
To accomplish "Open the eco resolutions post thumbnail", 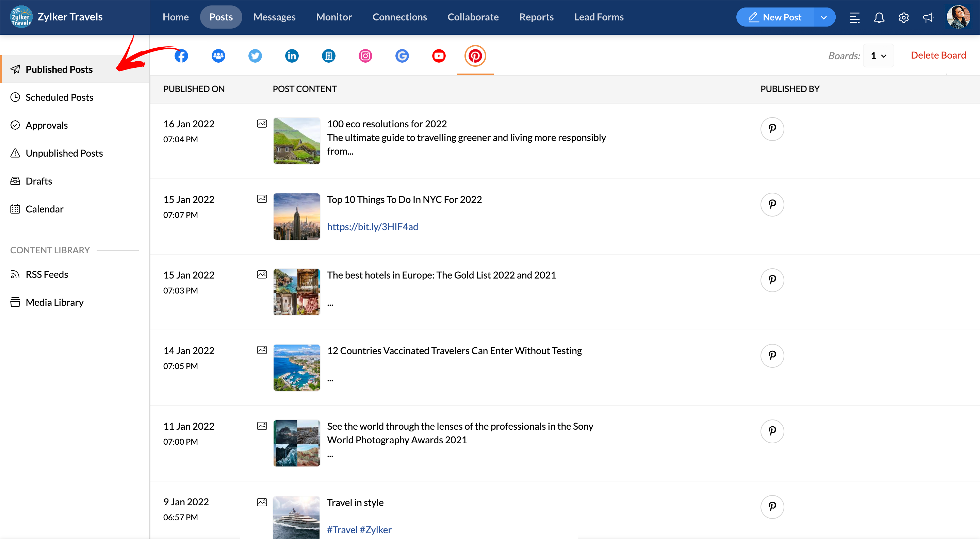I will coord(296,141).
